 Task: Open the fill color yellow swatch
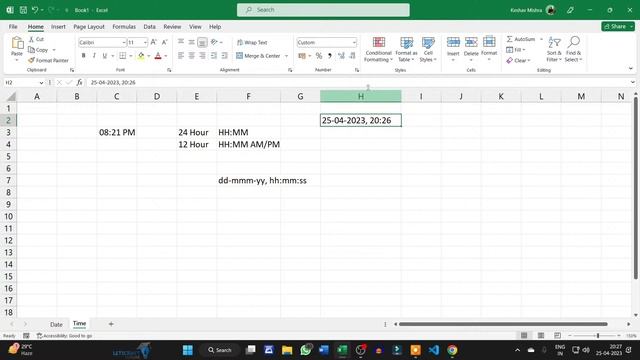[x=141, y=56]
